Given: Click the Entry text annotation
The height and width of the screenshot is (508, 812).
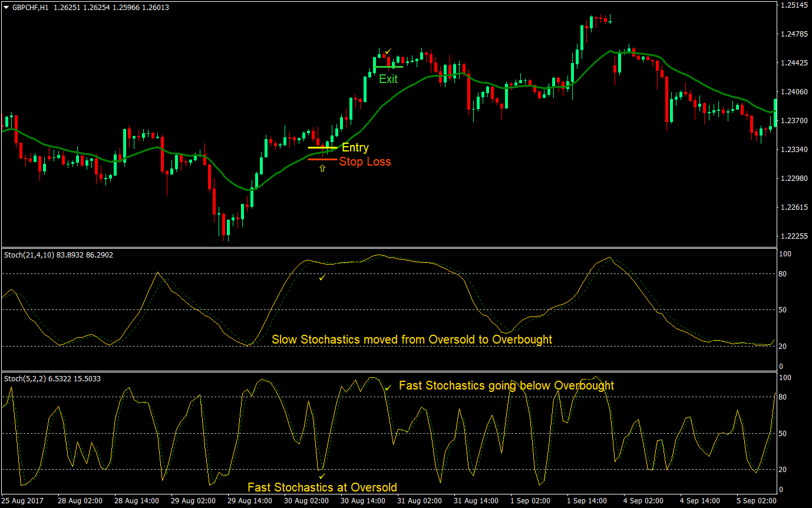Looking at the screenshot, I should click(x=355, y=147).
